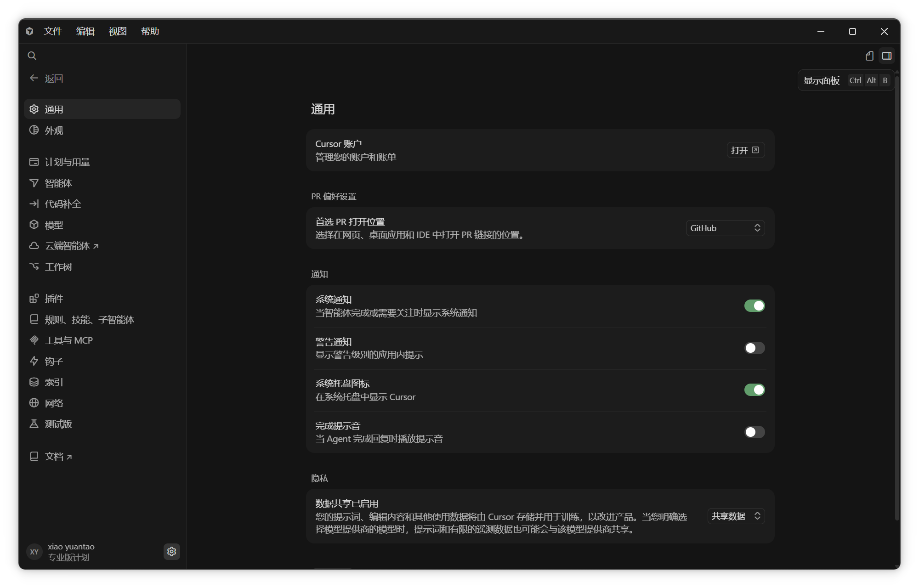Enable the 警告通知 switch
Screen dimensions: 919x588
click(x=754, y=348)
